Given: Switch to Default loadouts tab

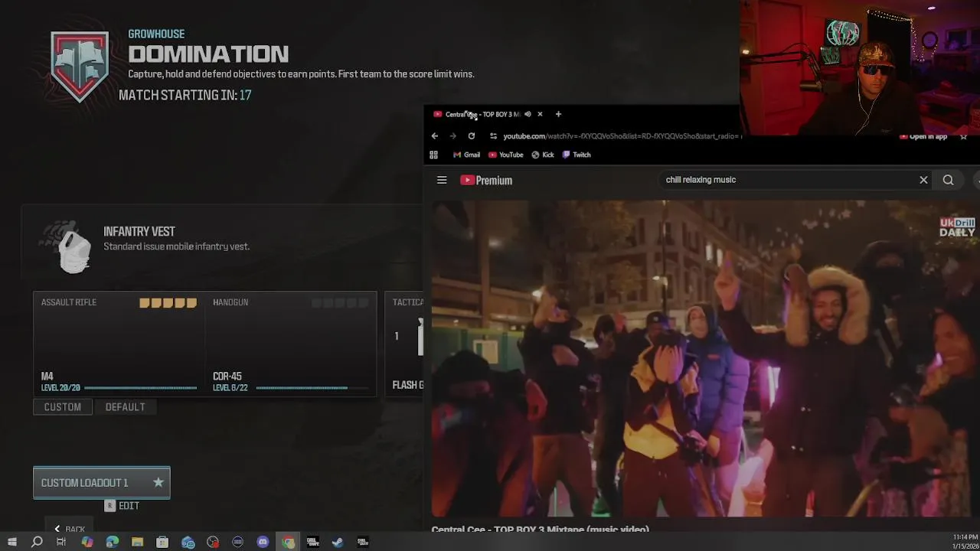Looking at the screenshot, I should [125, 407].
